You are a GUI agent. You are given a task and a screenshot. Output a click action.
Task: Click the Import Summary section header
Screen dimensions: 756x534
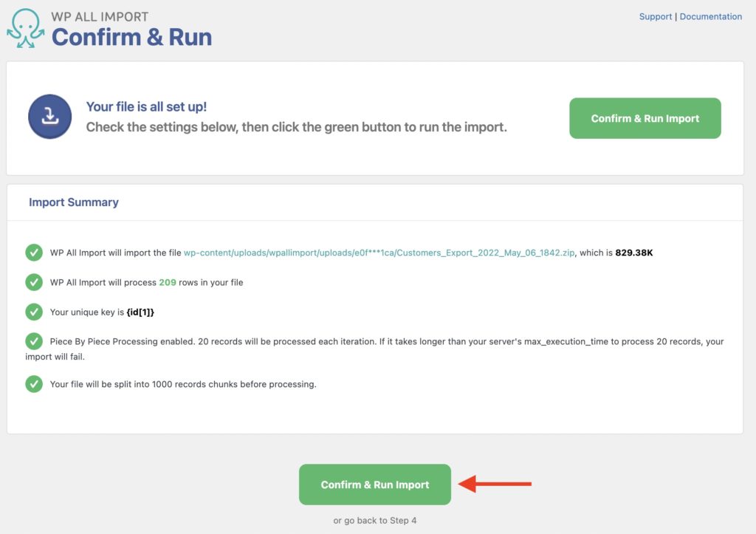73,202
